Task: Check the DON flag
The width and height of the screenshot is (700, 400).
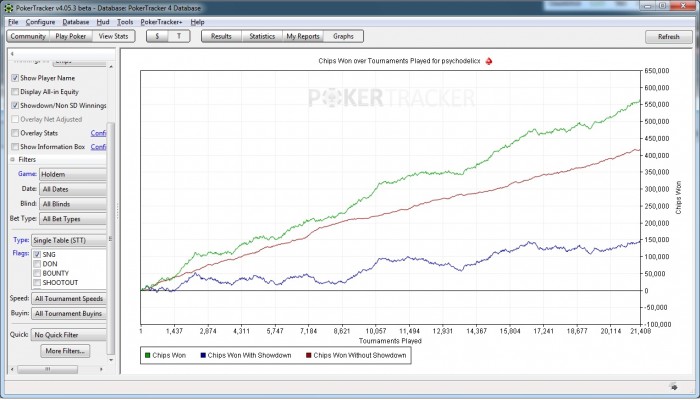Action: pyautogui.click(x=38, y=264)
